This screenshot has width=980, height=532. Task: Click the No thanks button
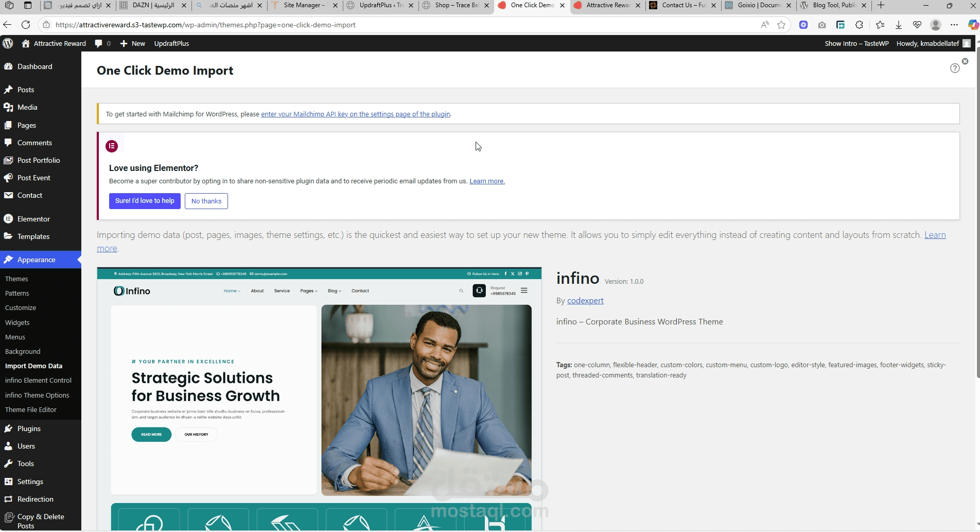206,201
